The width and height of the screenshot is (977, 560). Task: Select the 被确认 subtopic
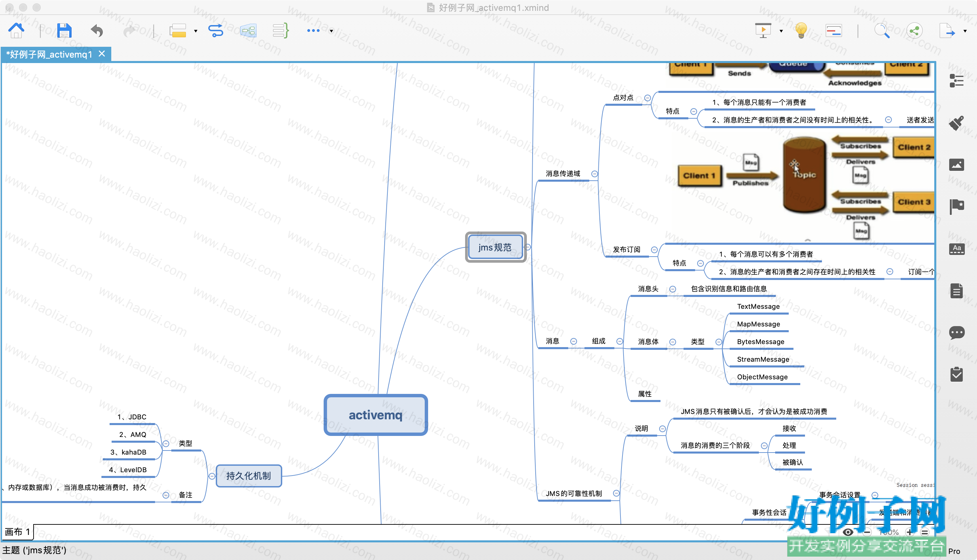[x=793, y=463]
